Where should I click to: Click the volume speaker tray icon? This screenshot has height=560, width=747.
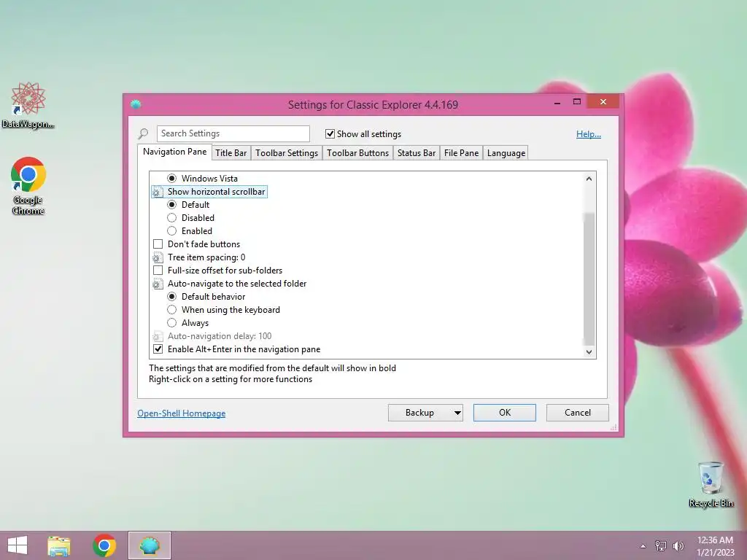[x=678, y=545]
